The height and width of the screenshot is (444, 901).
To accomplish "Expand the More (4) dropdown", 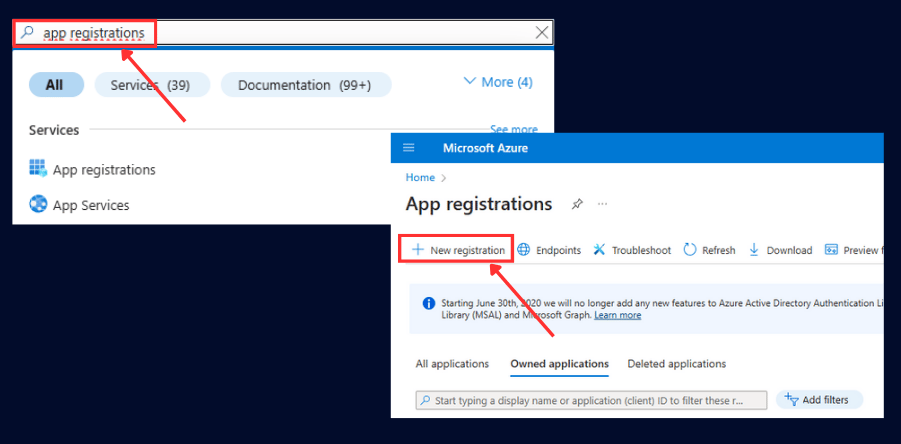I will point(498,82).
